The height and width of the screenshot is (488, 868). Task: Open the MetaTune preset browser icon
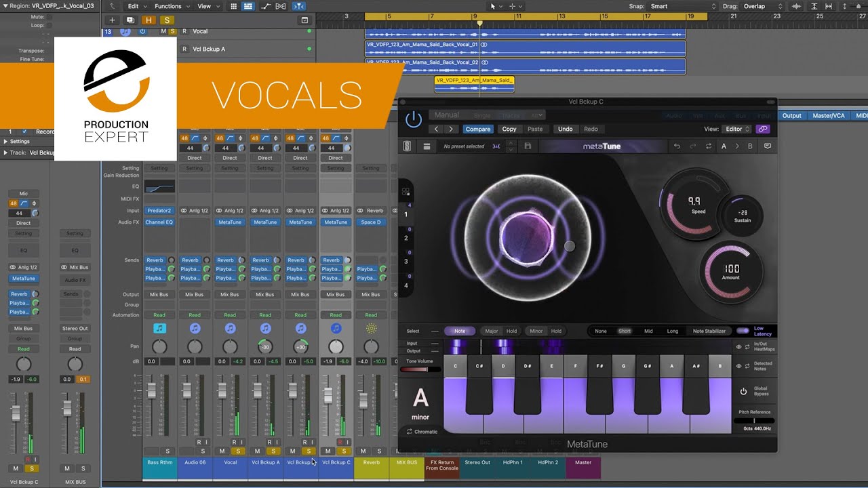(427, 146)
